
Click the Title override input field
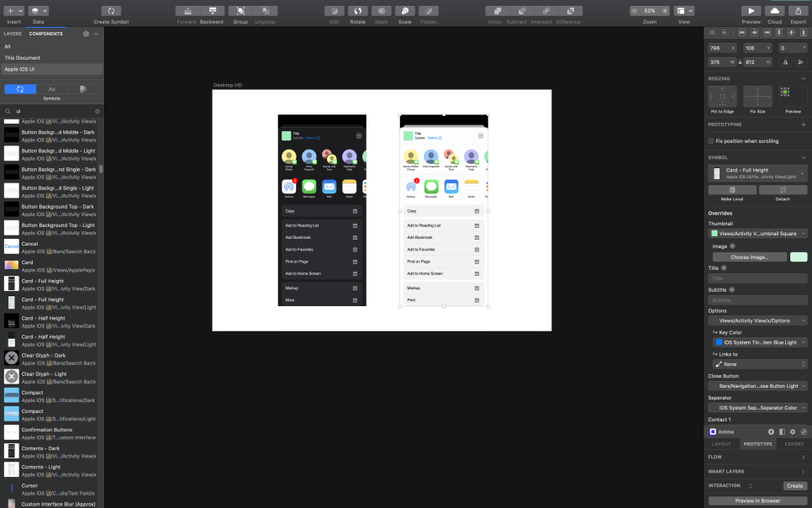click(x=757, y=278)
